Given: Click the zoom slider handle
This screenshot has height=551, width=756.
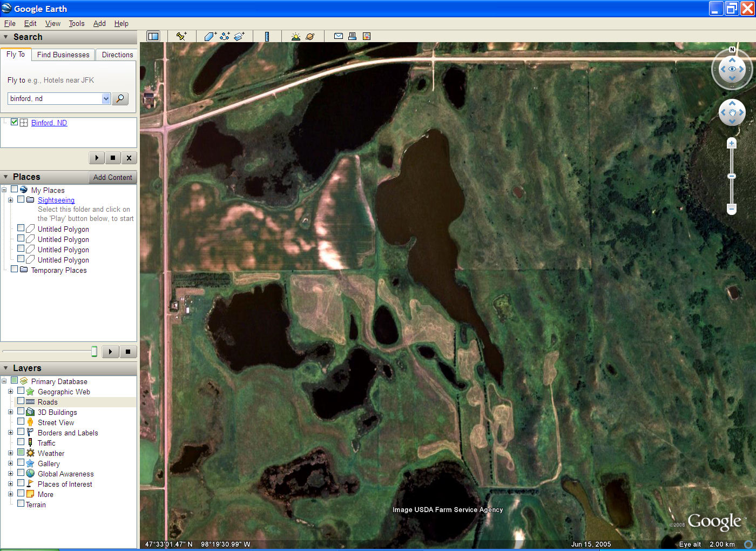Looking at the screenshot, I should click(732, 176).
